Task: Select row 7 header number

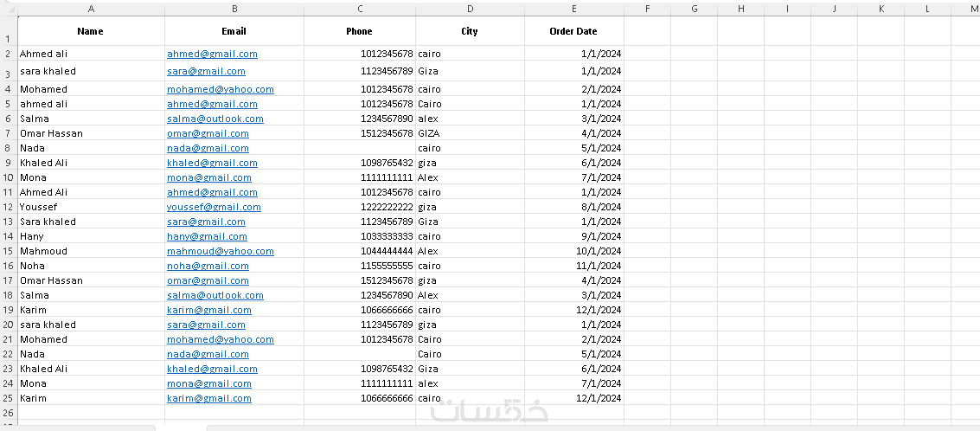Action: pyautogui.click(x=8, y=133)
